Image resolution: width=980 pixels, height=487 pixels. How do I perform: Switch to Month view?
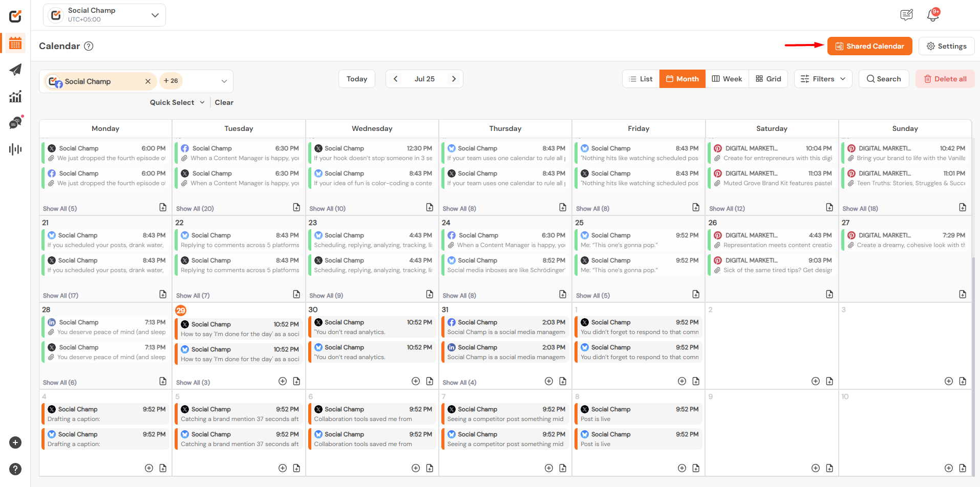(x=683, y=79)
